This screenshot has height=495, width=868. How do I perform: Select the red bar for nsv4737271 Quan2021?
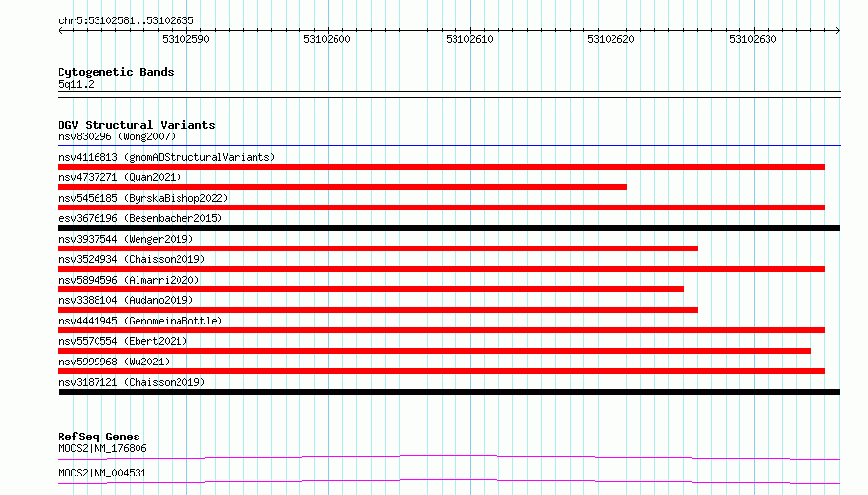(342, 187)
